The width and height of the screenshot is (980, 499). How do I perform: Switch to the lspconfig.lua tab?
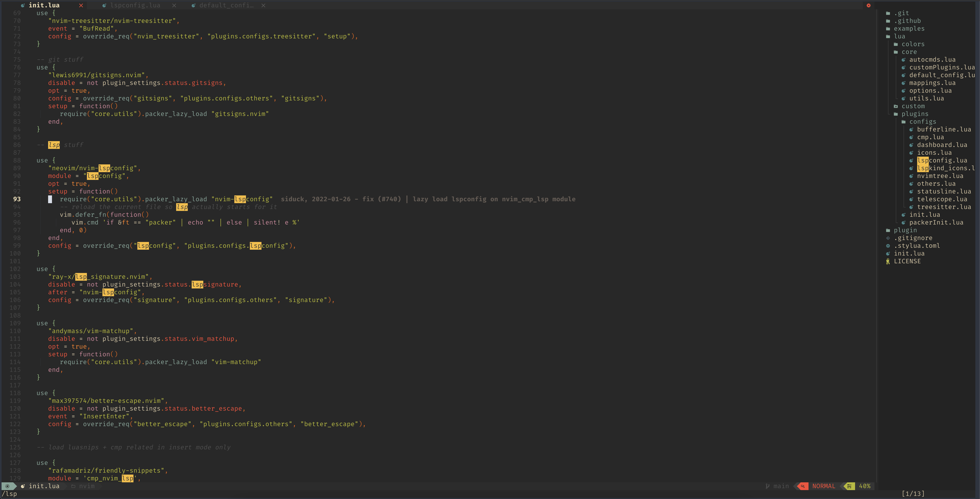click(x=135, y=5)
